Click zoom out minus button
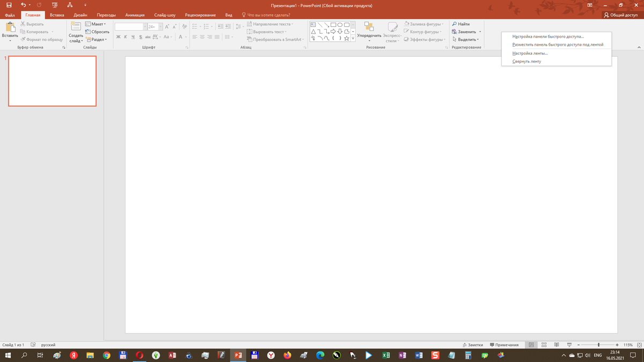Screen dimensions: 644x362 coord(579,345)
